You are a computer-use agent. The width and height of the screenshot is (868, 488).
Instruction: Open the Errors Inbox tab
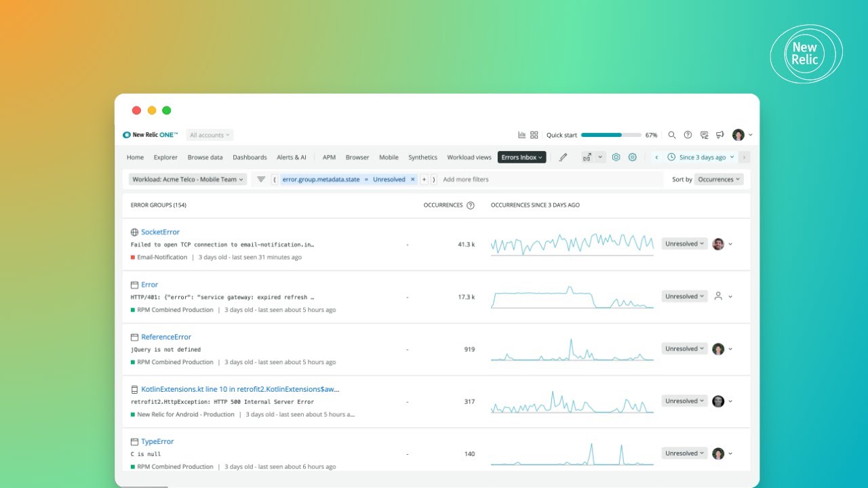521,157
